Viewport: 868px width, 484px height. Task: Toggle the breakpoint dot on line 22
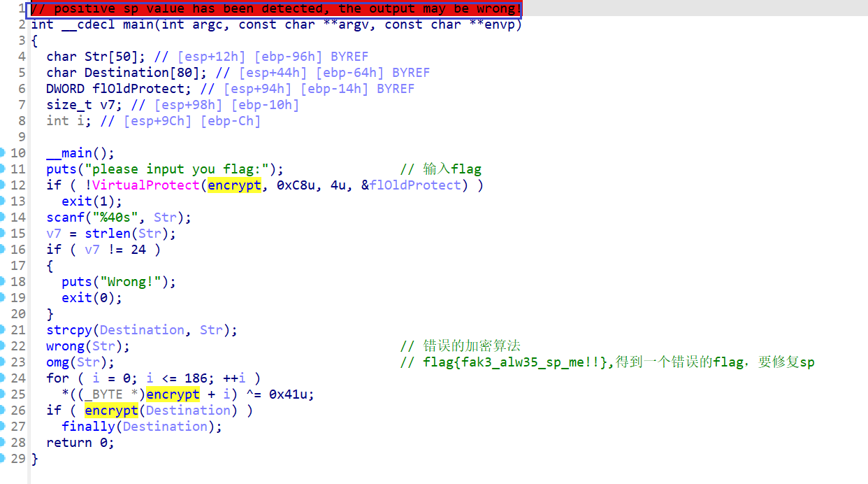(x=3, y=346)
